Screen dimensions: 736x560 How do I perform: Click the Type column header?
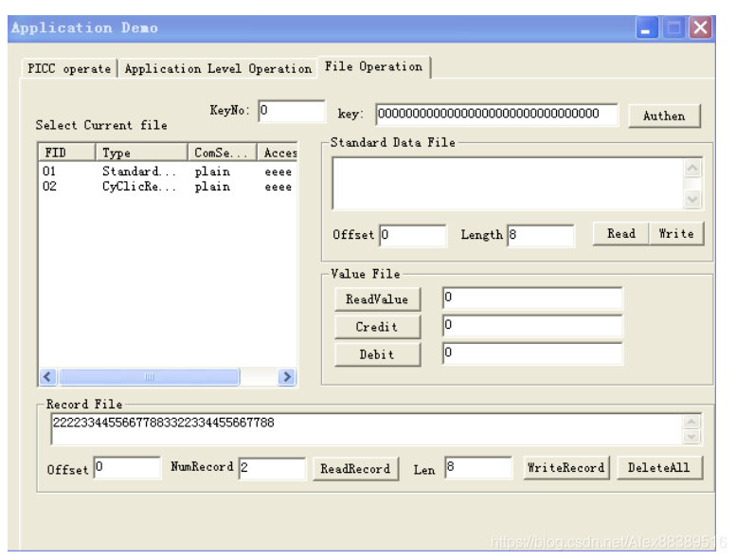(141, 153)
